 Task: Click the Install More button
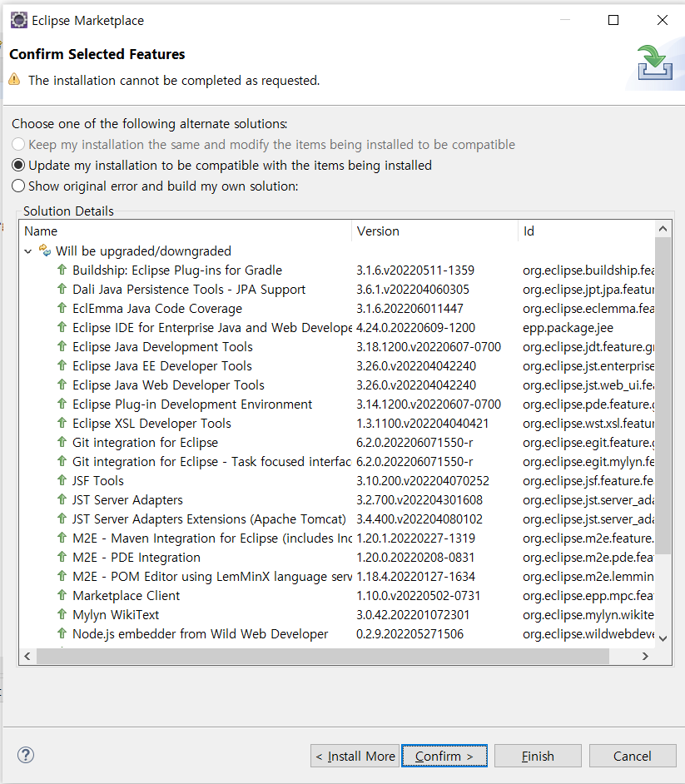click(x=355, y=756)
